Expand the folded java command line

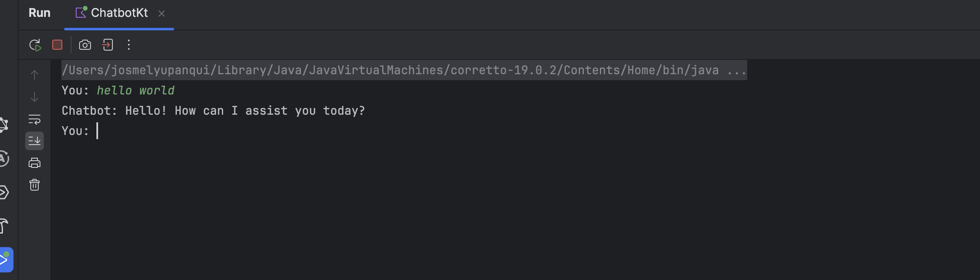click(737, 70)
